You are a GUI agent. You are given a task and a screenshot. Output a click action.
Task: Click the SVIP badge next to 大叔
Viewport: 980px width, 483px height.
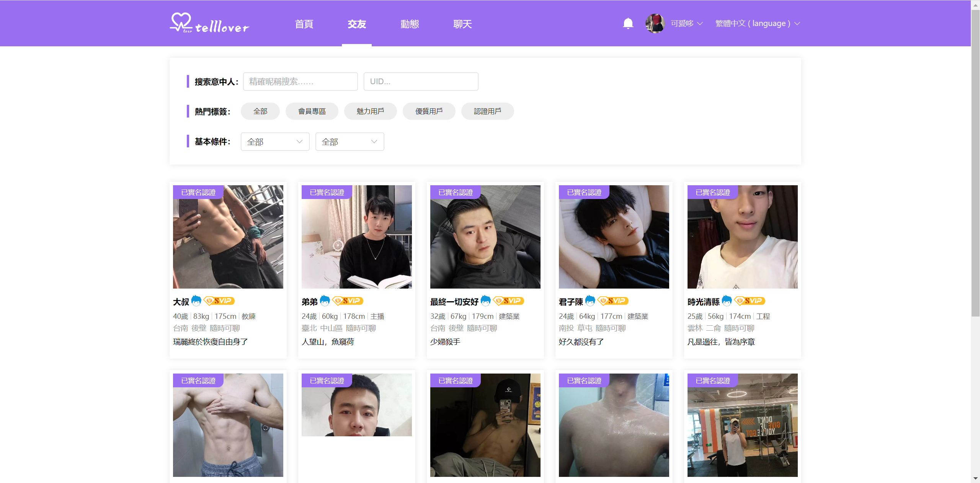point(219,301)
